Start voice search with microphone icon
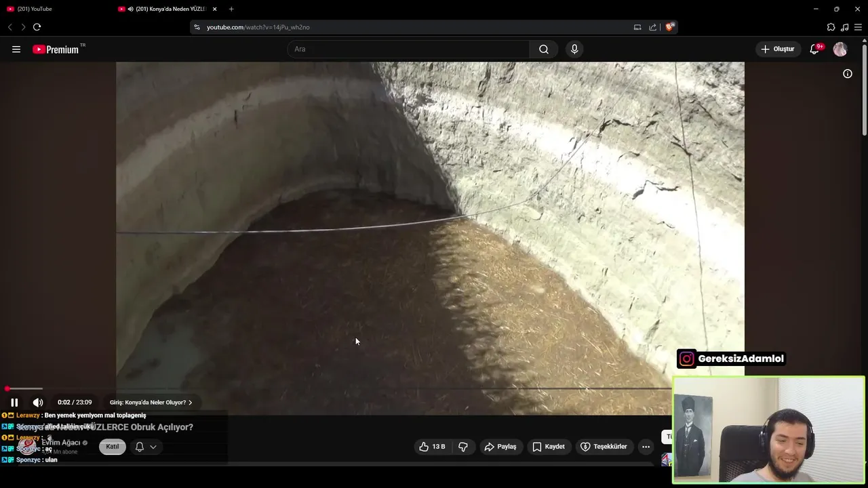The height and width of the screenshot is (488, 868). pos(574,49)
